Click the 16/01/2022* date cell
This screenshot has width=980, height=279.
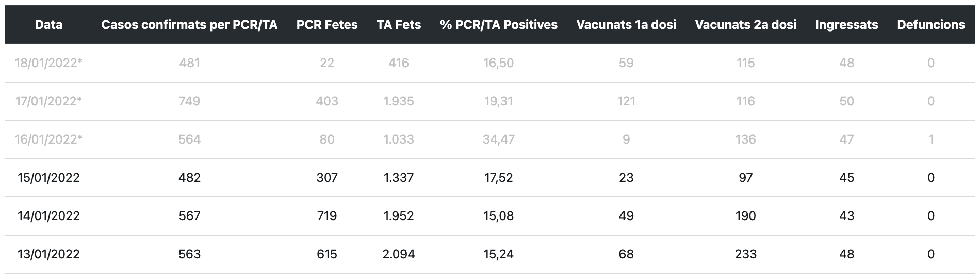pyautogui.click(x=48, y=139)
